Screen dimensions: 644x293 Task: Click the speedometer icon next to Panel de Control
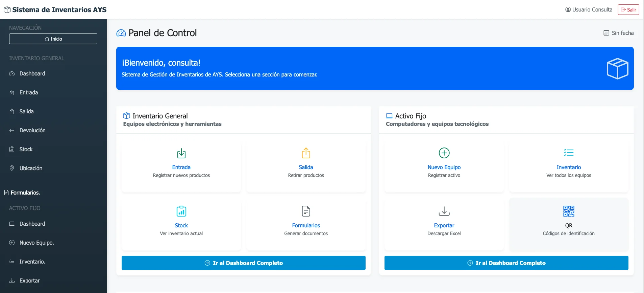coord(121,33)
